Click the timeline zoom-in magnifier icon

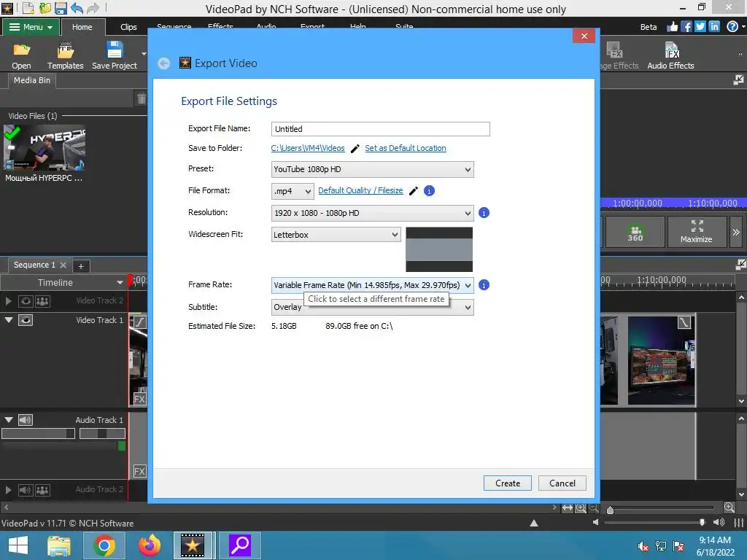(729, 507)
